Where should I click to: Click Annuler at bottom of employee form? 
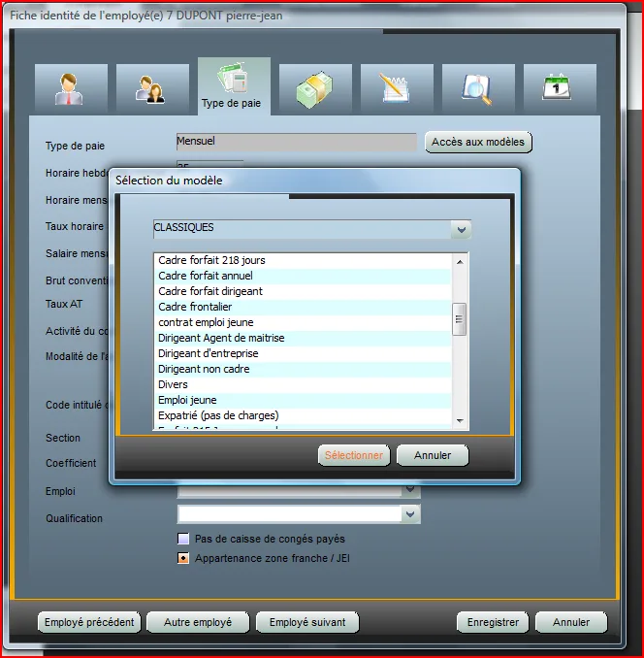[571, 622]
